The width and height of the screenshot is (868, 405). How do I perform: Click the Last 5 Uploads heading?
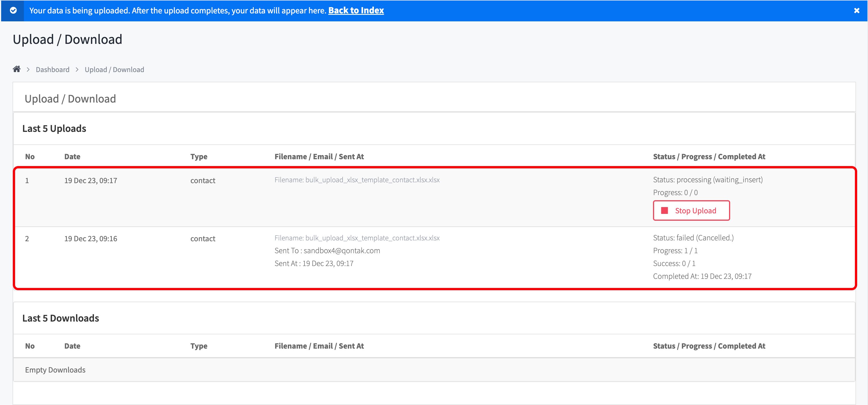54,128
